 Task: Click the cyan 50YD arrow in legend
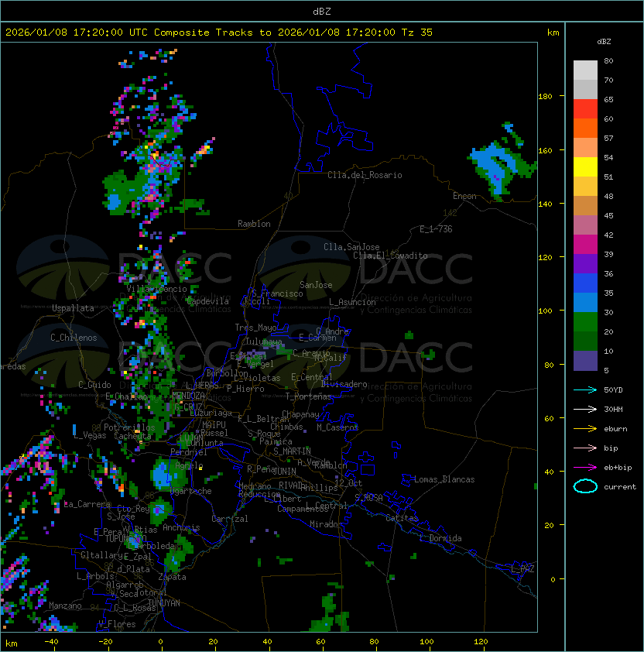(x=585, y=389)
